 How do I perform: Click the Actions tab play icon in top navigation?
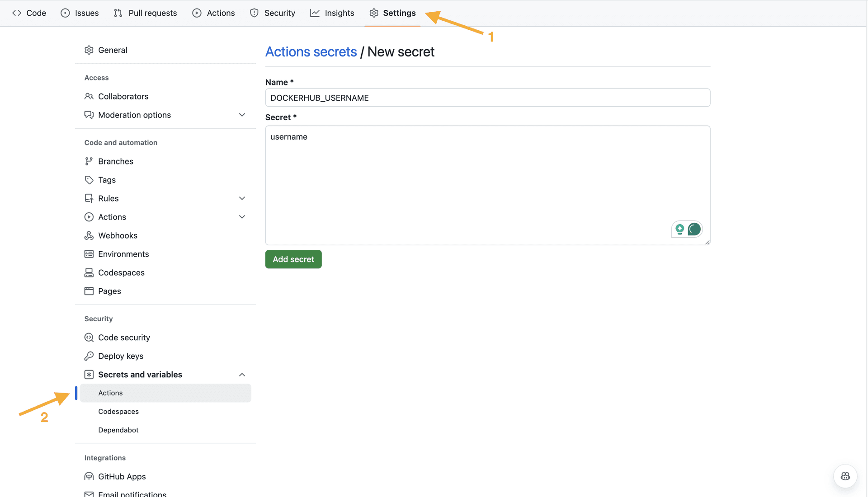(x=197, y=13)
